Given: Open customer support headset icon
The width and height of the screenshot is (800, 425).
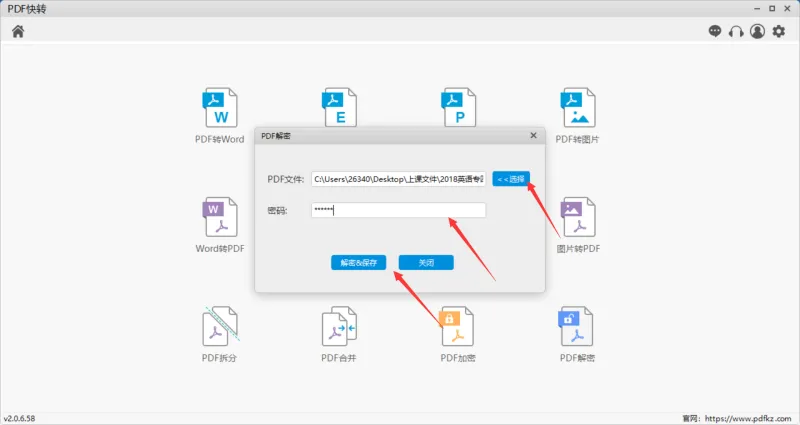Looking at the screenshot, I should click(x=736, y=32).
